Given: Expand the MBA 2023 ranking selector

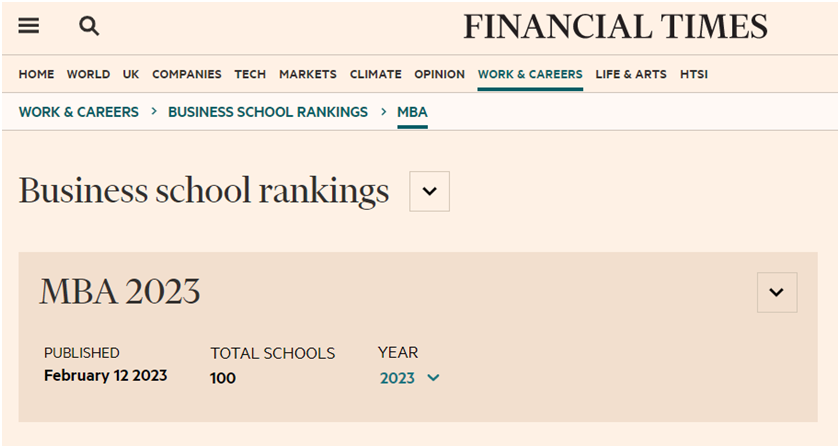Looking at the screenshot, I should (x=777, y=293).
